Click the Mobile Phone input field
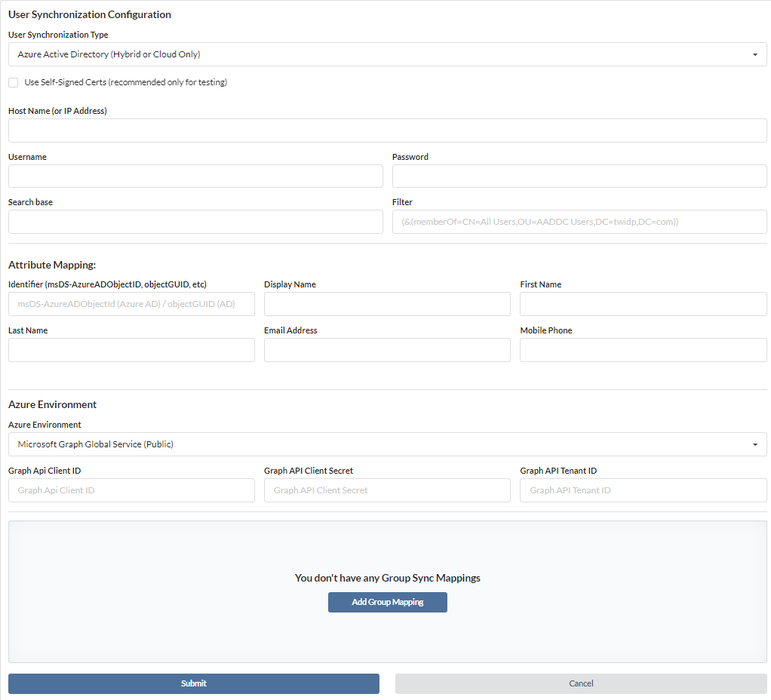Image resolution: width=771 pixels, height=700 pixels. point(644,350)
